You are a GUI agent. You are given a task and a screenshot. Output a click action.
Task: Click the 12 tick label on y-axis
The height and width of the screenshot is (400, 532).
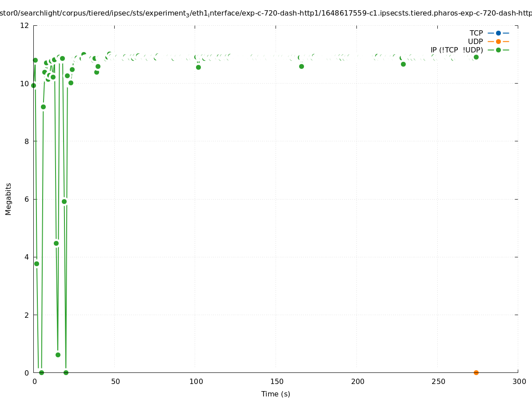tap(25, 25)
